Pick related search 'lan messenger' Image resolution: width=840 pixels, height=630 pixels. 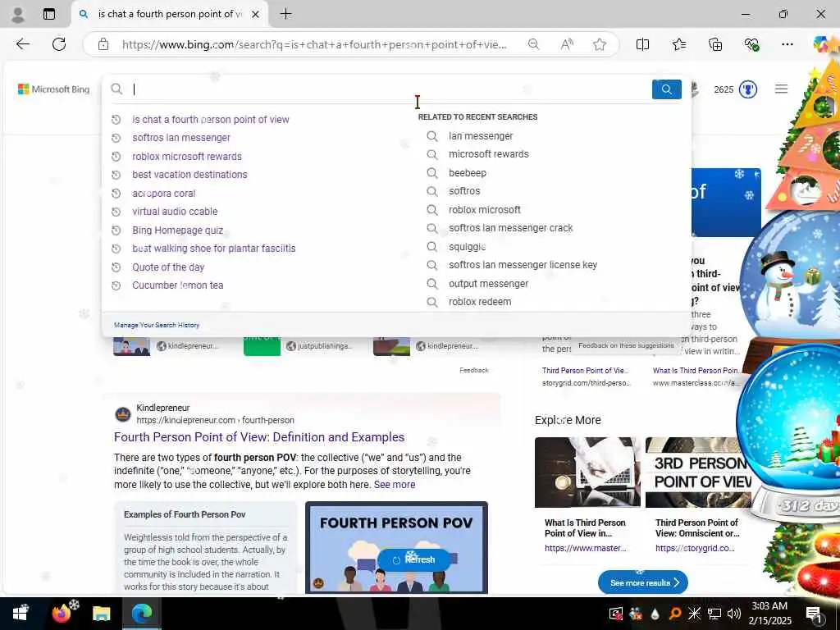481,136
